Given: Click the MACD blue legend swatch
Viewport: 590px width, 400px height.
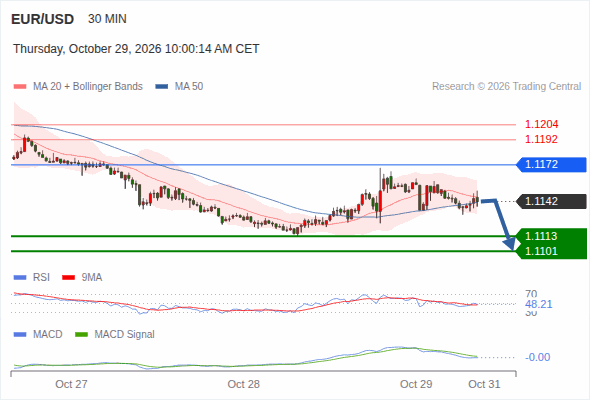Looking at the screenshot, I should (x=20, y=335).
